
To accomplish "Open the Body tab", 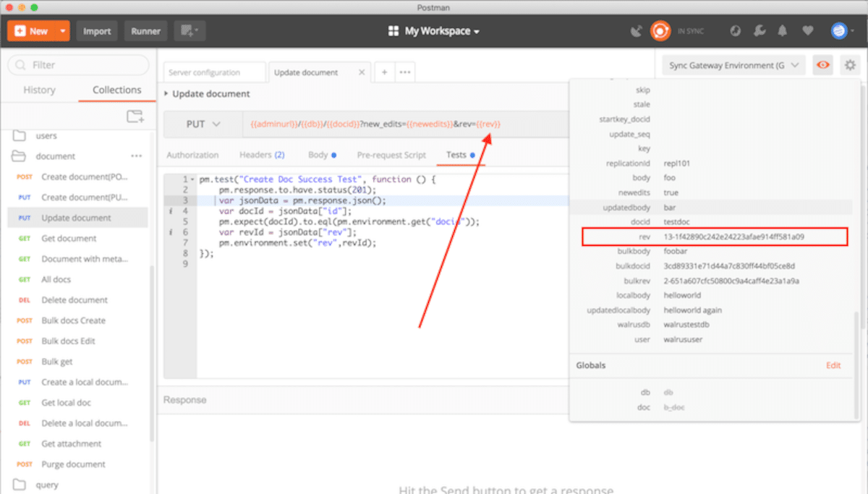I will coord(322,155).
